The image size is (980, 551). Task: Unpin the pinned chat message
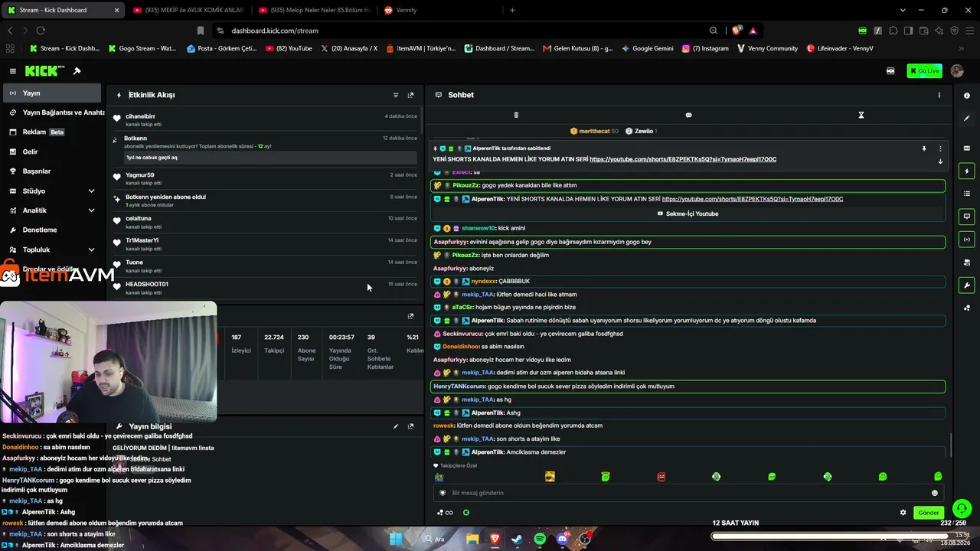click(x=924, y=148)
